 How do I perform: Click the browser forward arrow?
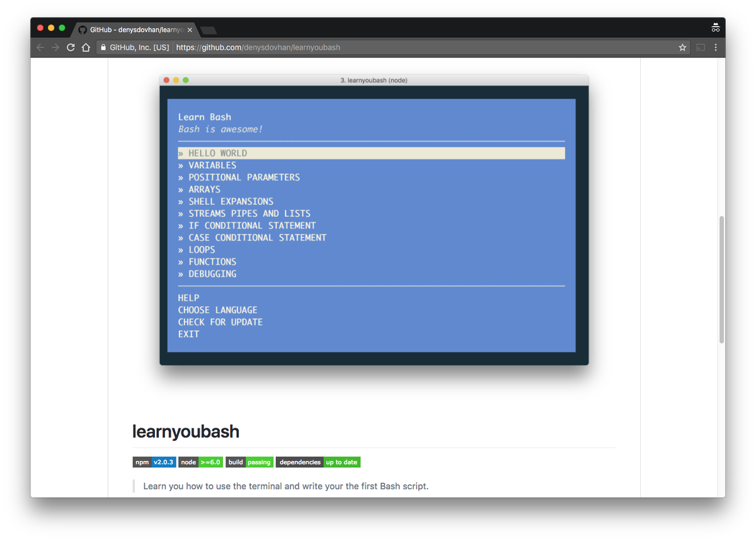[x=55, y=47]
